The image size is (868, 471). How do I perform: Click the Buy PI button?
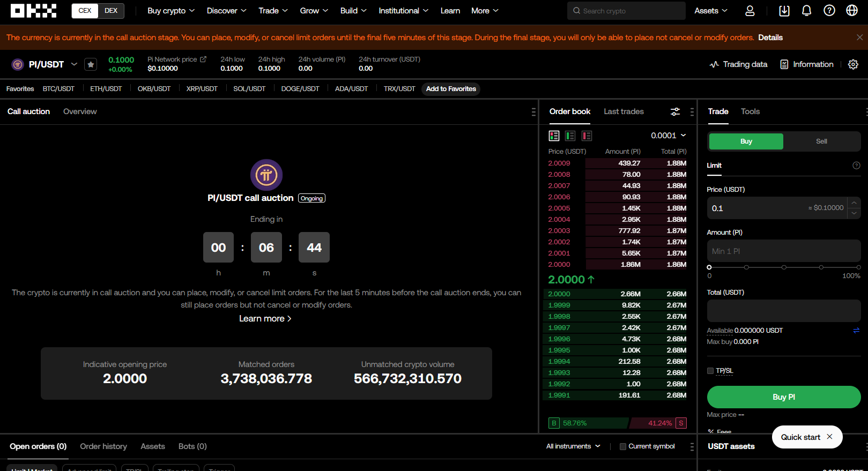point(784,397)
